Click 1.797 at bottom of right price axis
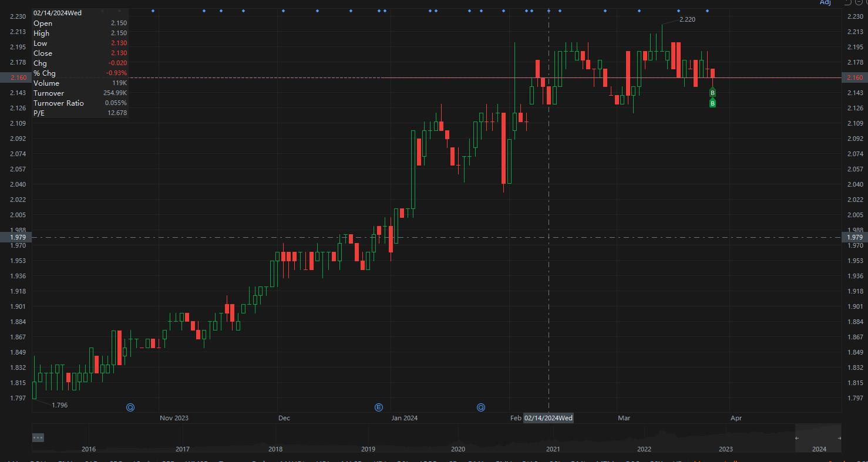Image resolution: width=868 pixels, height=462 pixels. [855, 398]
